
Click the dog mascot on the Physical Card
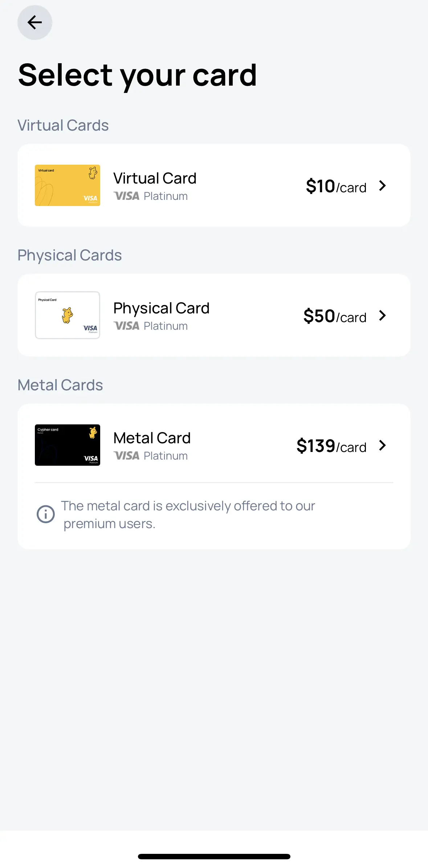point(67,315)
